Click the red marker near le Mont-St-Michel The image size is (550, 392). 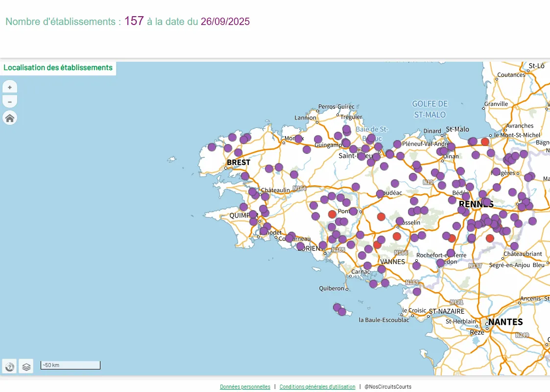pyautogui.click(x=485, y=142)
